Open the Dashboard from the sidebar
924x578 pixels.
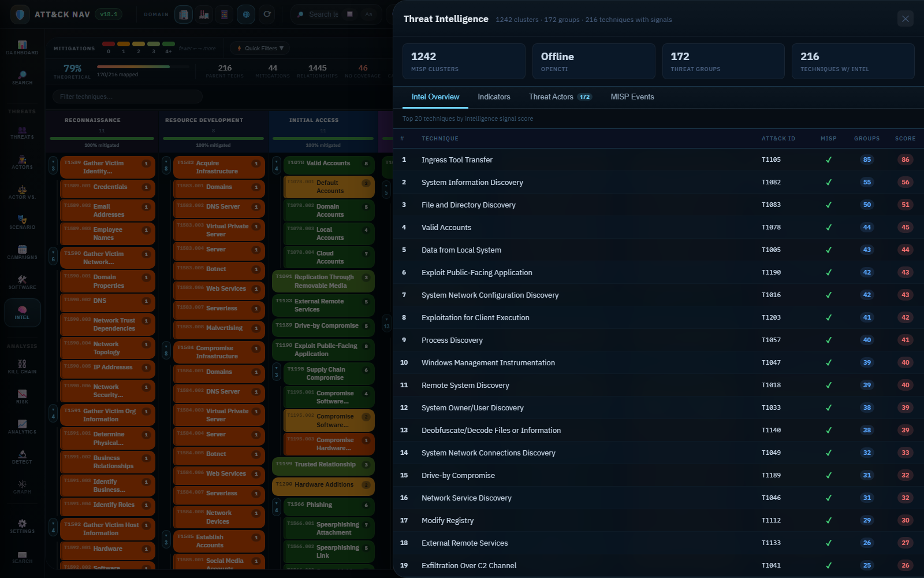point(22,48)
